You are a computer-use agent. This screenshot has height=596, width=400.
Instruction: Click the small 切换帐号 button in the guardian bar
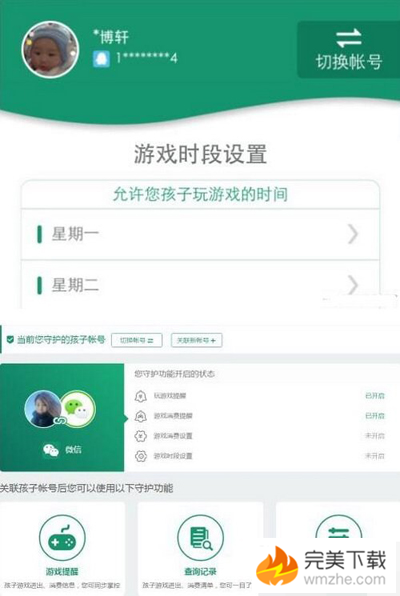point(137,340)
